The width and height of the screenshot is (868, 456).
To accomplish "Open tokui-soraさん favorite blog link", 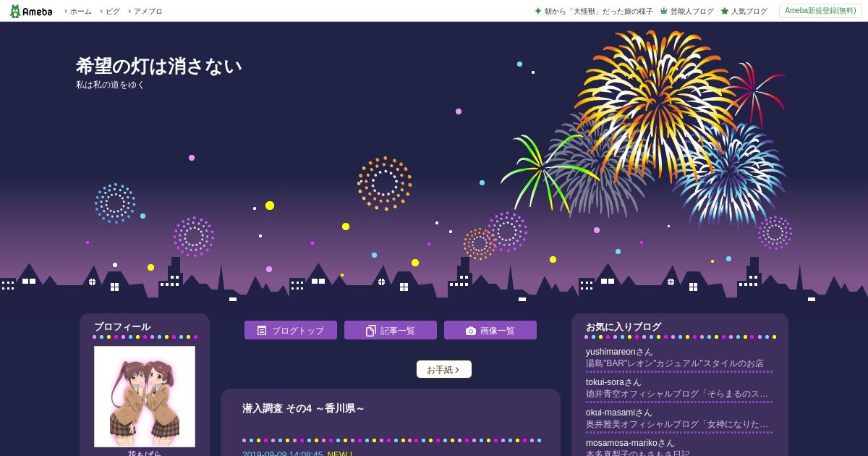I will click(x=613, y=382).
